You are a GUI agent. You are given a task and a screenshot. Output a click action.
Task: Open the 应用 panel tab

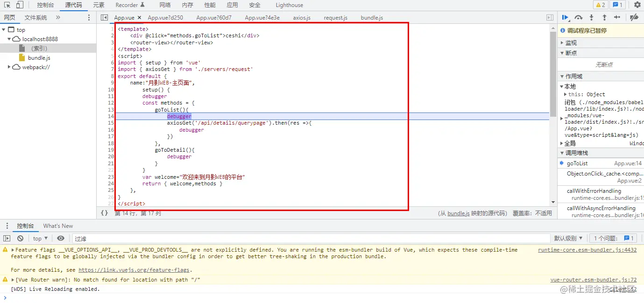tap(232, 5)
